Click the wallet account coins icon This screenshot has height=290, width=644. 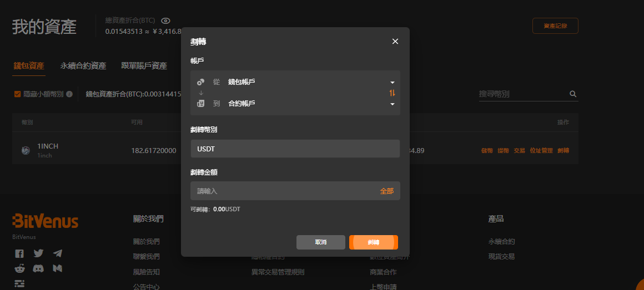click(x=201, y=82)
